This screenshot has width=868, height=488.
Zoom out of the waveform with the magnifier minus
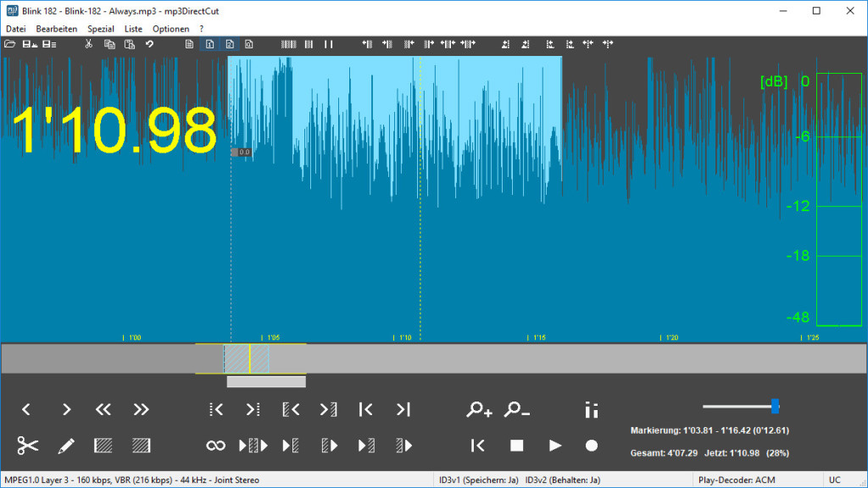point(518,409)
